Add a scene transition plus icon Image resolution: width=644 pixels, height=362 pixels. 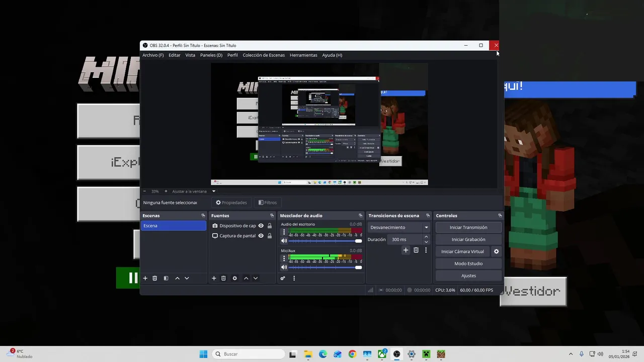tap(406, 250)
